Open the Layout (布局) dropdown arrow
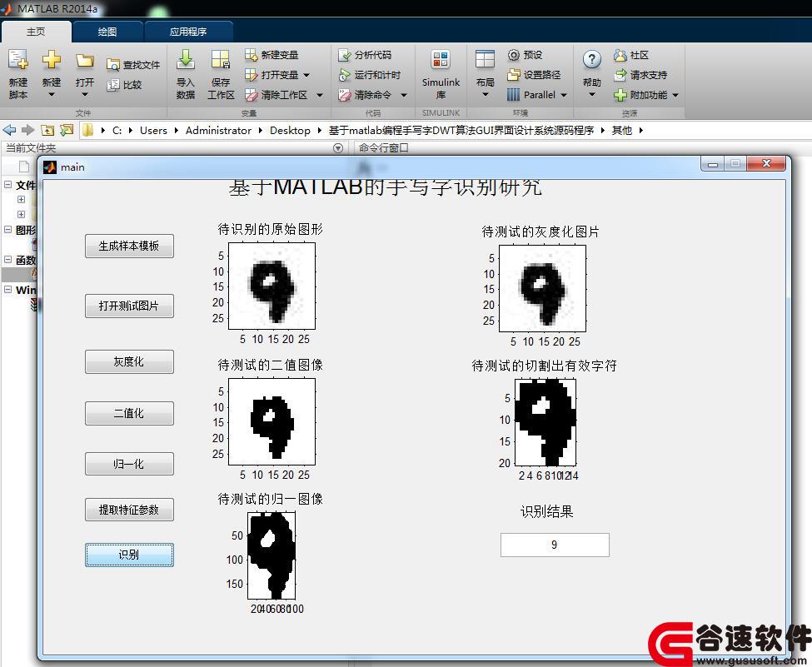 click(x=486, y=95)
